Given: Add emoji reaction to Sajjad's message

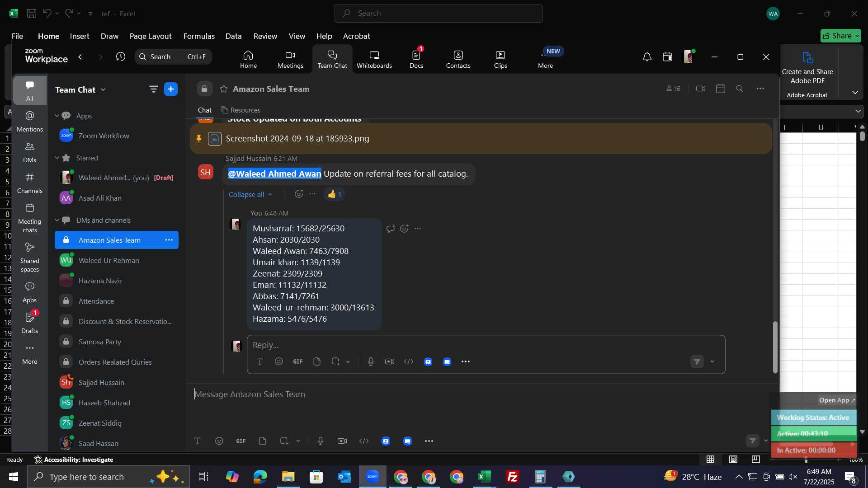Looking at the screenshot, I should pos(299,194).
